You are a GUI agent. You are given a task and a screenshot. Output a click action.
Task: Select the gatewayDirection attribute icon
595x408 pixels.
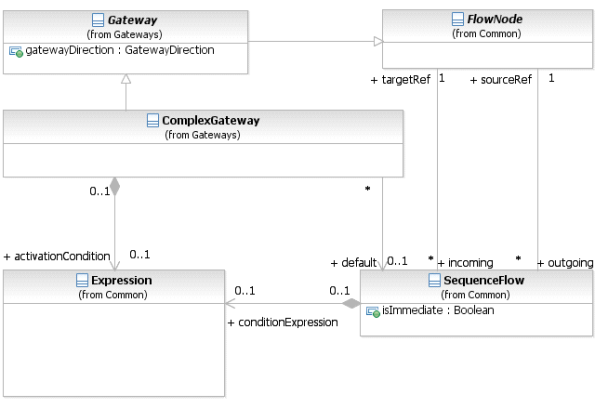coord(16,51)
